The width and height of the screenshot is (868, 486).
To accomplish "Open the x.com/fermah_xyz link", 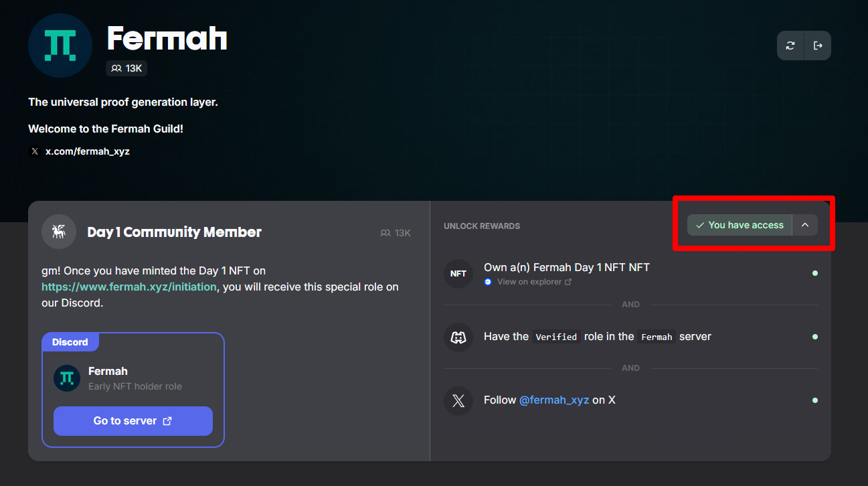I will 88,151.
